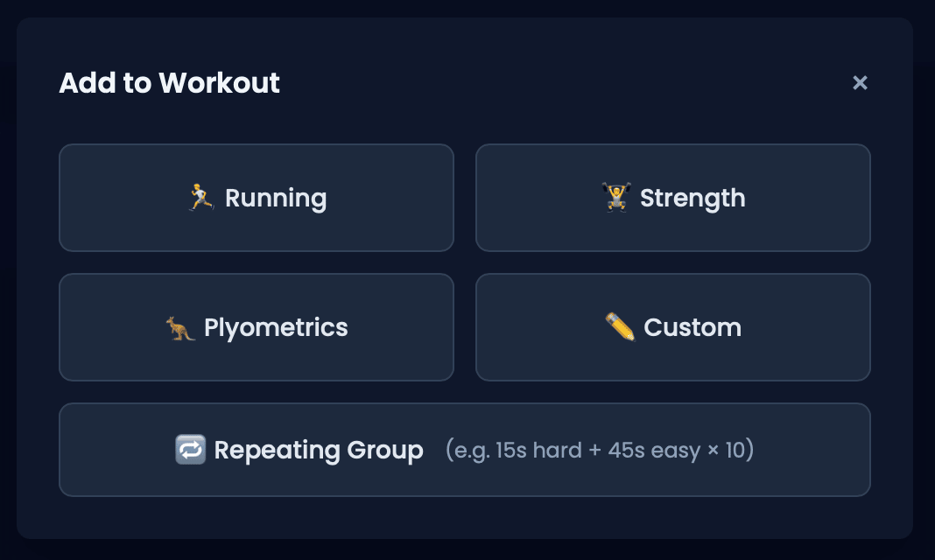Click the 'Custom' text label

(692, 327)
